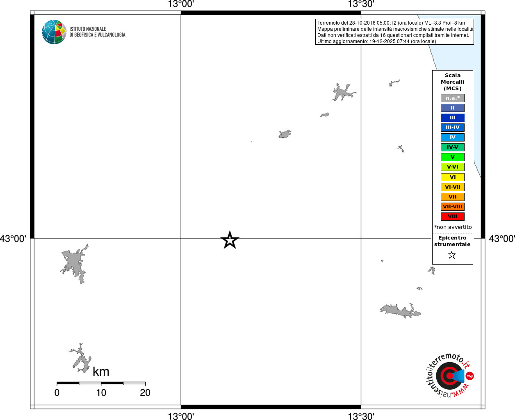The width and height of the screenshot is (515, 420).
Task: Select the gray n.a.* legend swatch
Action: pos(453,98)
